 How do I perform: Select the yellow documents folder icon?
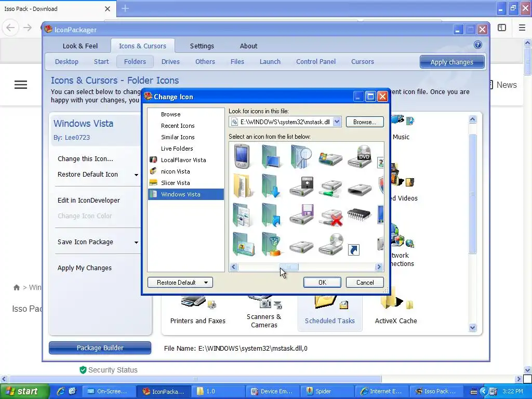[x=242, y=185]
